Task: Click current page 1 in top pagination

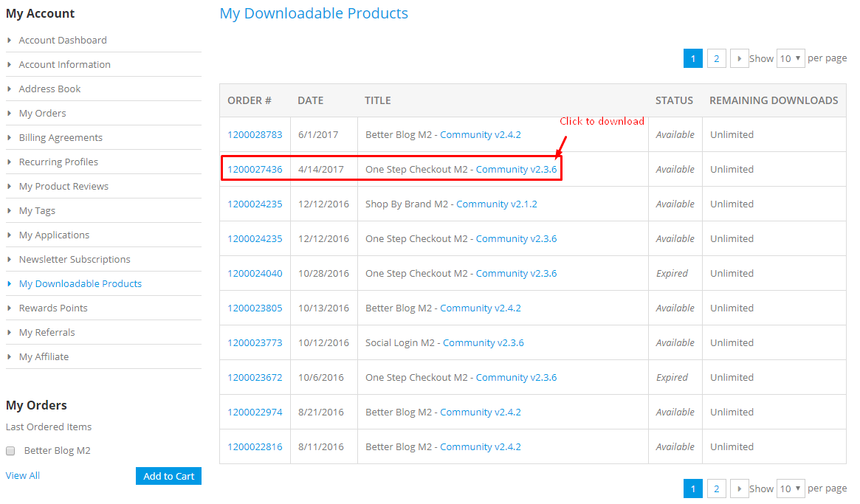Action: (x=692, y=58)
